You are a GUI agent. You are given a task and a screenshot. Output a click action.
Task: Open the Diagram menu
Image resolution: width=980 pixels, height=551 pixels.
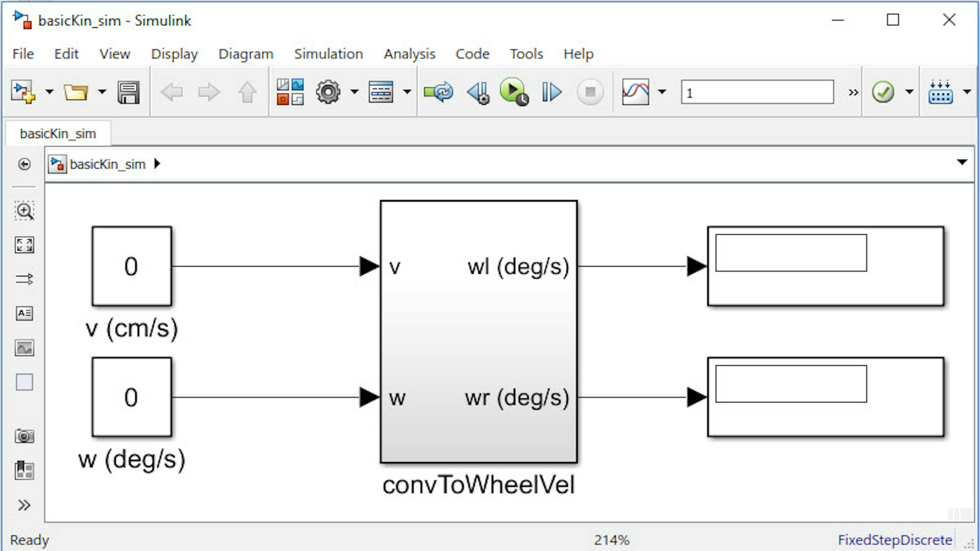tap(246, 54)
